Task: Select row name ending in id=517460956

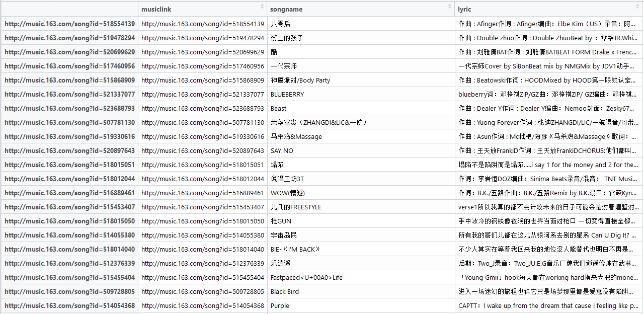Action: [x=69, y=66]
